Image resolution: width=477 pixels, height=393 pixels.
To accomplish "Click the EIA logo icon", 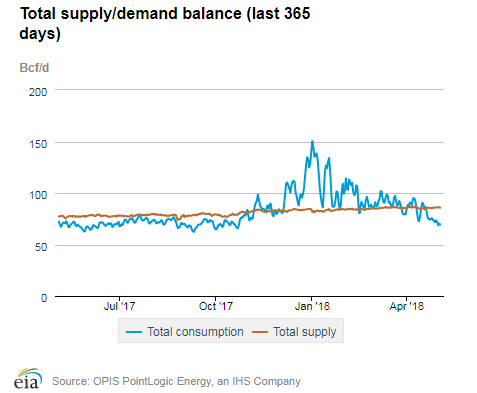I will point(28,379).
